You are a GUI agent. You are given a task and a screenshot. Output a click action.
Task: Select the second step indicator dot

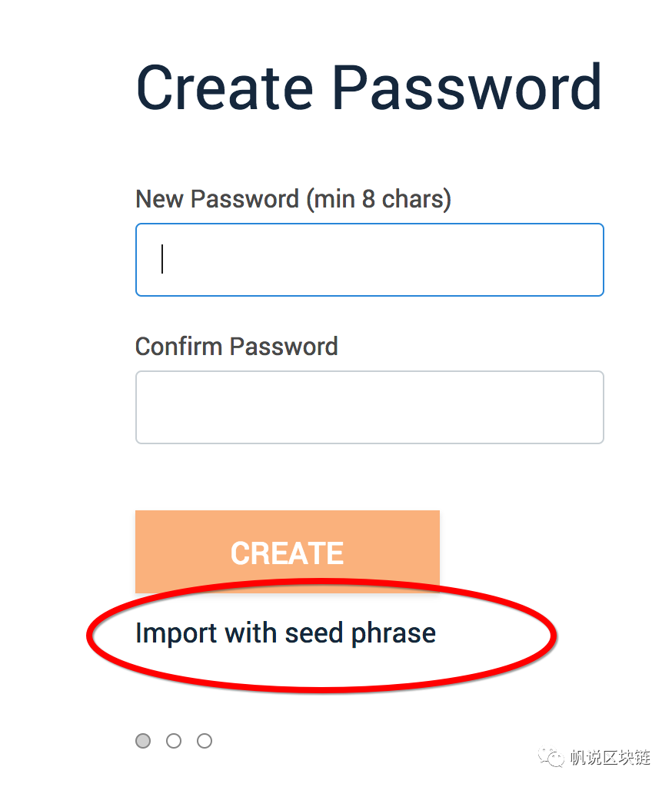pyautogui.click(x=174, y=741)
